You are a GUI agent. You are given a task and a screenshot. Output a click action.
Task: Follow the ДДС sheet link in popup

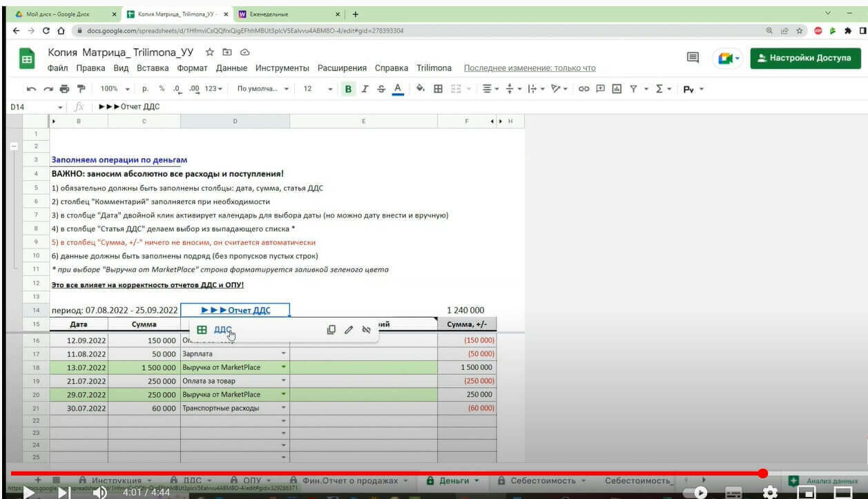222,330
